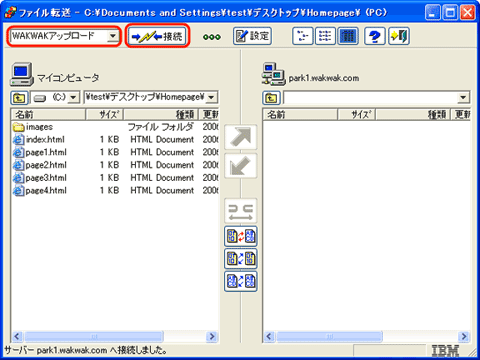Open help question mark icon
Screen dimensions: 480x360
375,36
